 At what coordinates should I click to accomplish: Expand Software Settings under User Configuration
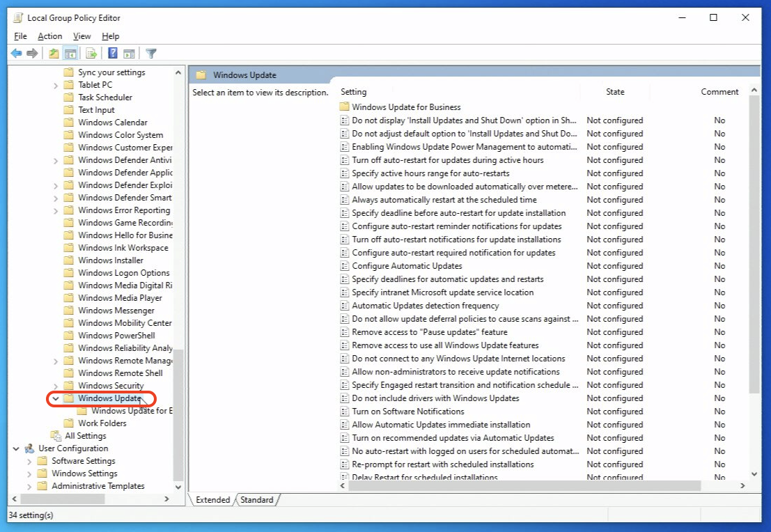pos(29,462)
